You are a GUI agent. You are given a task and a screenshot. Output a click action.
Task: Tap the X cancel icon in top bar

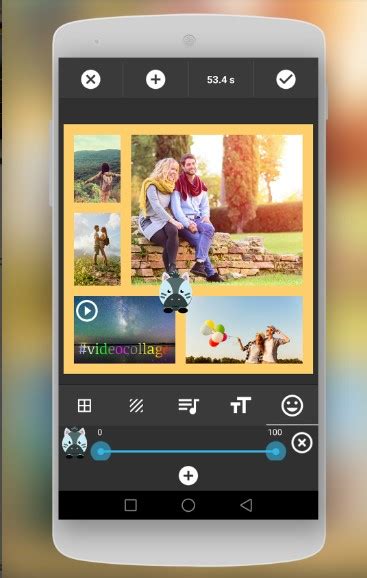pos(91,79)
